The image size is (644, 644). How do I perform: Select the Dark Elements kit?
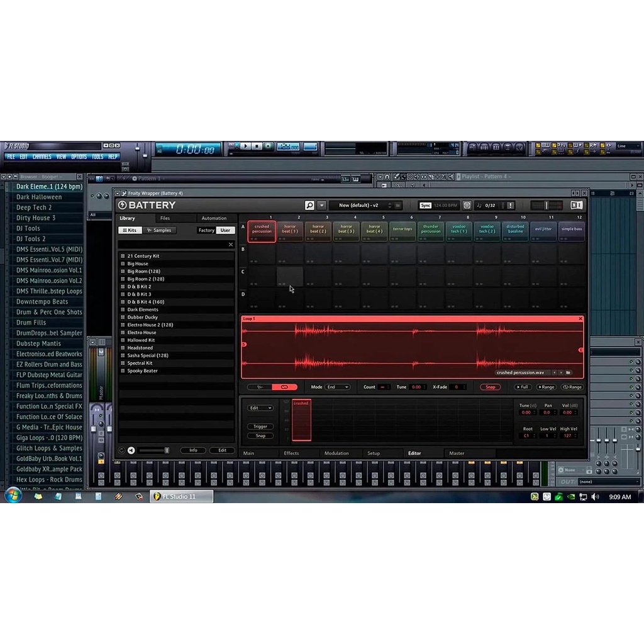coord(176,309)
